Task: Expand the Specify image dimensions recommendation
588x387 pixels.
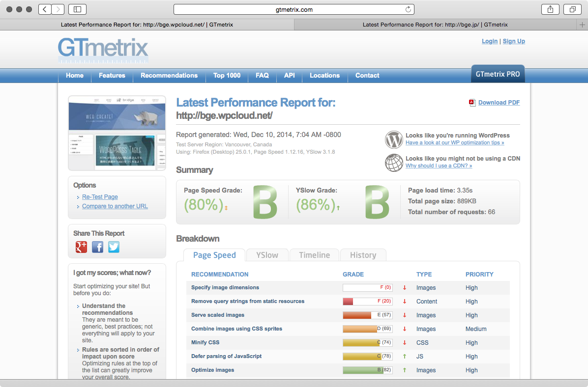Action: (225, 288)
